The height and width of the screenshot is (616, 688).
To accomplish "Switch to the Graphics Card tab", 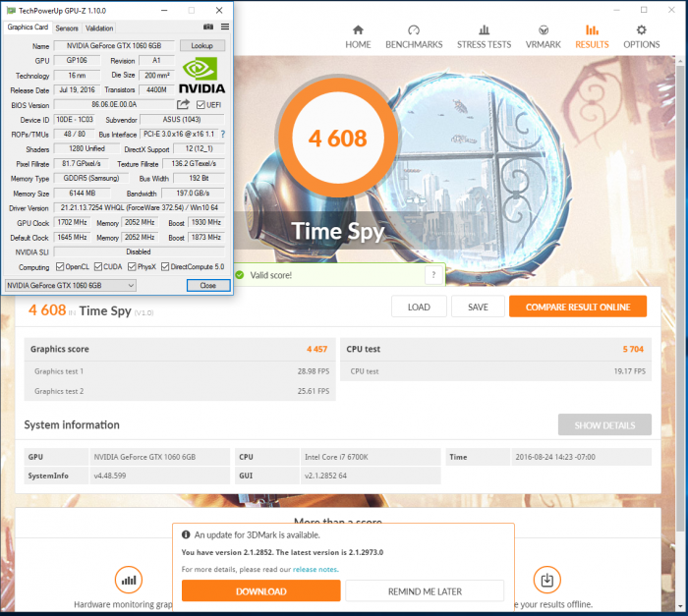I will [x=28, y=28].
